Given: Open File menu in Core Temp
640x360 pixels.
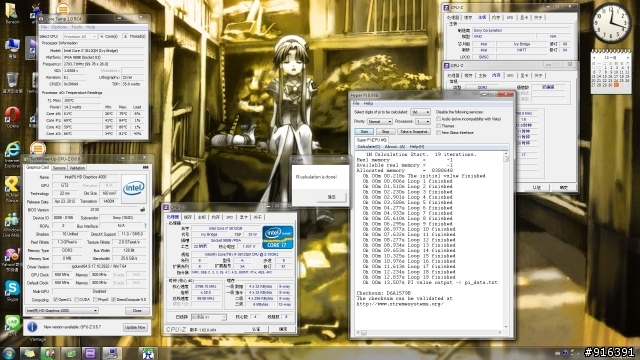Looking at the screenshot, I should pos(44,27).
